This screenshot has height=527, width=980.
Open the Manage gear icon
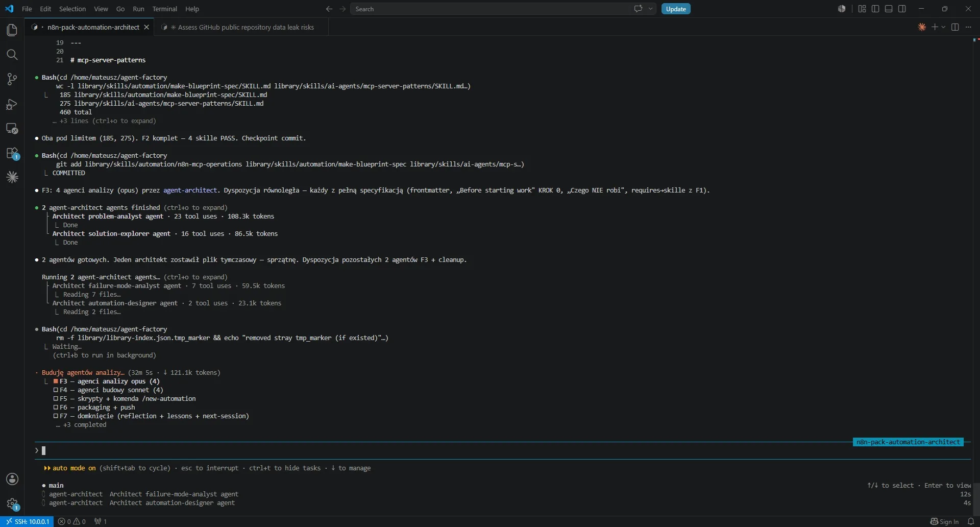(12, 504)
